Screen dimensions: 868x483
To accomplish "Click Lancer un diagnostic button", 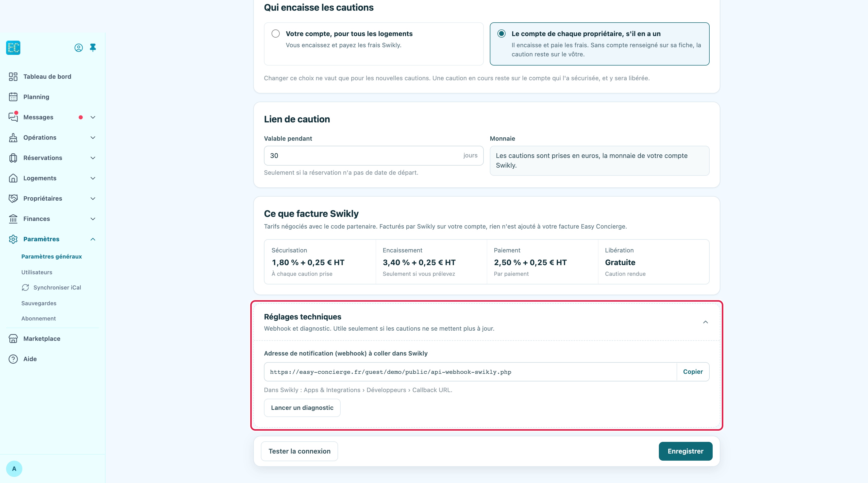I will click(x=302, y=408).
